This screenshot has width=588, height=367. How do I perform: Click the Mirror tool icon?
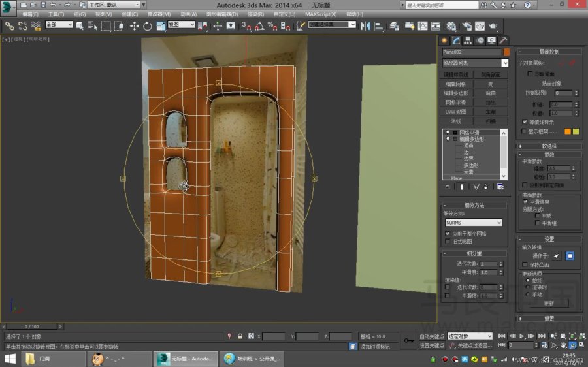(x=365, y=26)
